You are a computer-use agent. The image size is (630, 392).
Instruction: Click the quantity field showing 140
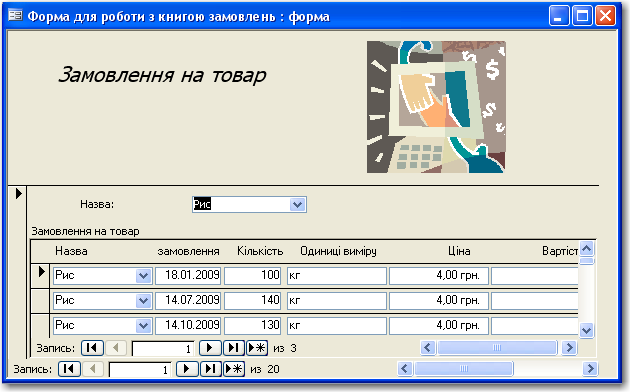[253, 301]
